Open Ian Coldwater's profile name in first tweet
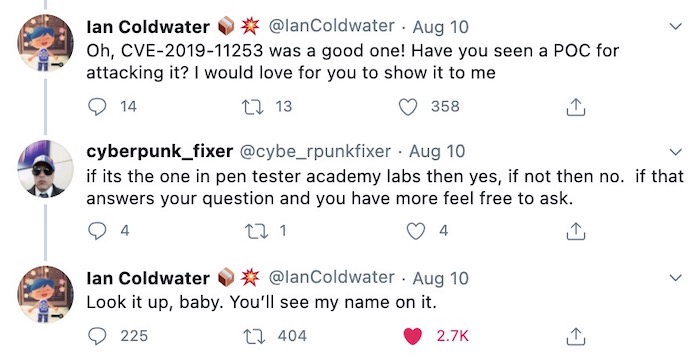The width and height of the screenshot is (700, 363). (148, 27)
